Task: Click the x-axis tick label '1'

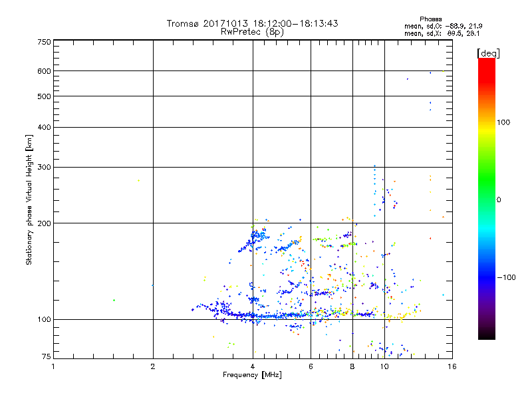Action: click(53, 366)
